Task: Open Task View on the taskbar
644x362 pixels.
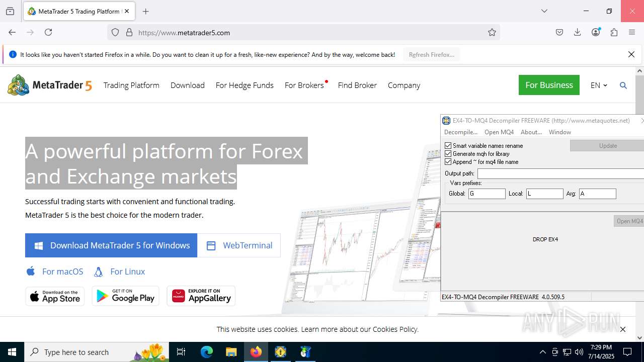Action: (x=181, y=352)
